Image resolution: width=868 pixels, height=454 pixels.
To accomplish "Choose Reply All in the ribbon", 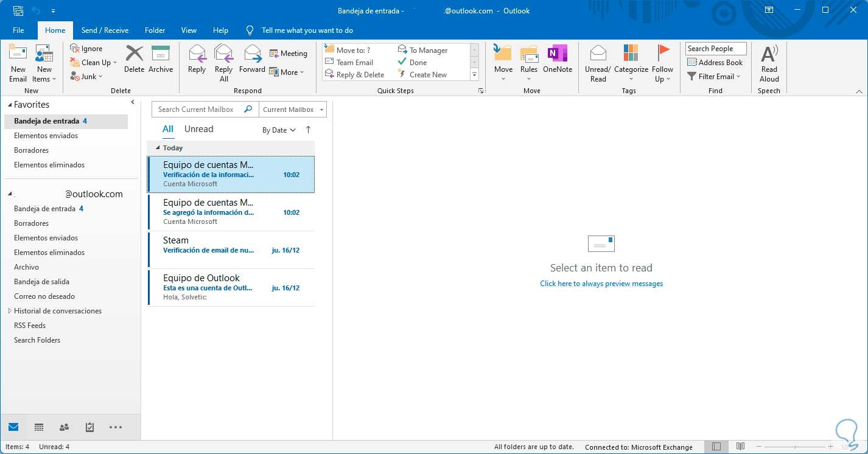I will 223,63.
